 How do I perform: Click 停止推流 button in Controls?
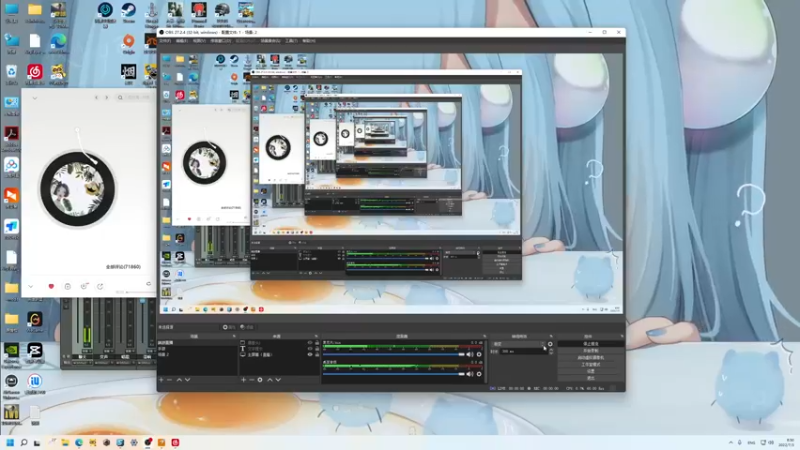591,344
